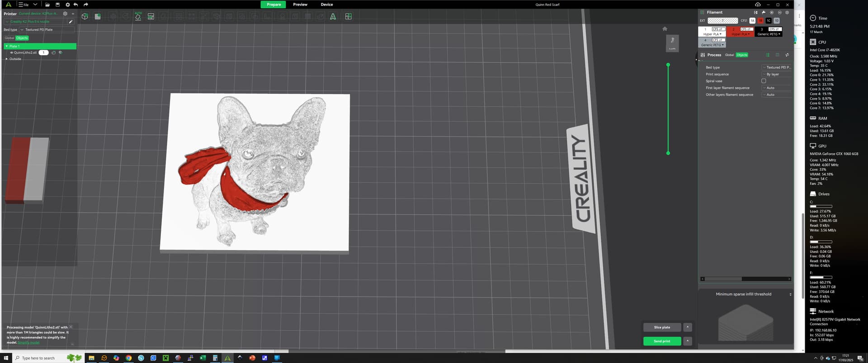
Task: Switch Process panel to Global
Action: tap(730, 55)
